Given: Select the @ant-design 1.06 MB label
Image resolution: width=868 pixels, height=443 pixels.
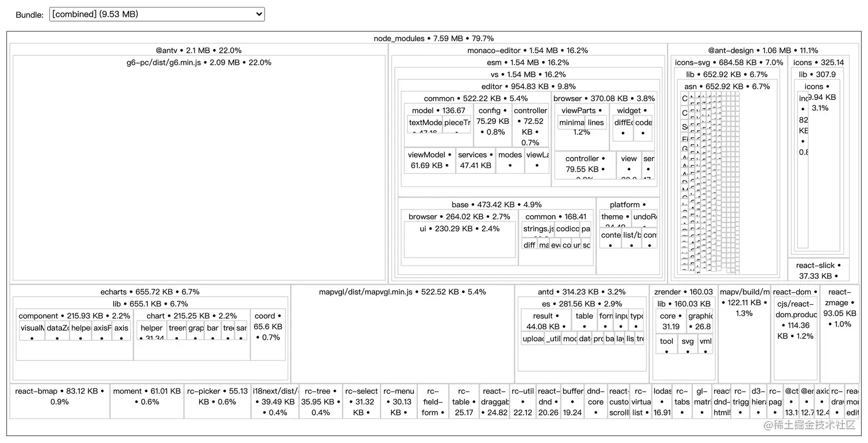Looking at the screenshot, I should pos(763,50).
